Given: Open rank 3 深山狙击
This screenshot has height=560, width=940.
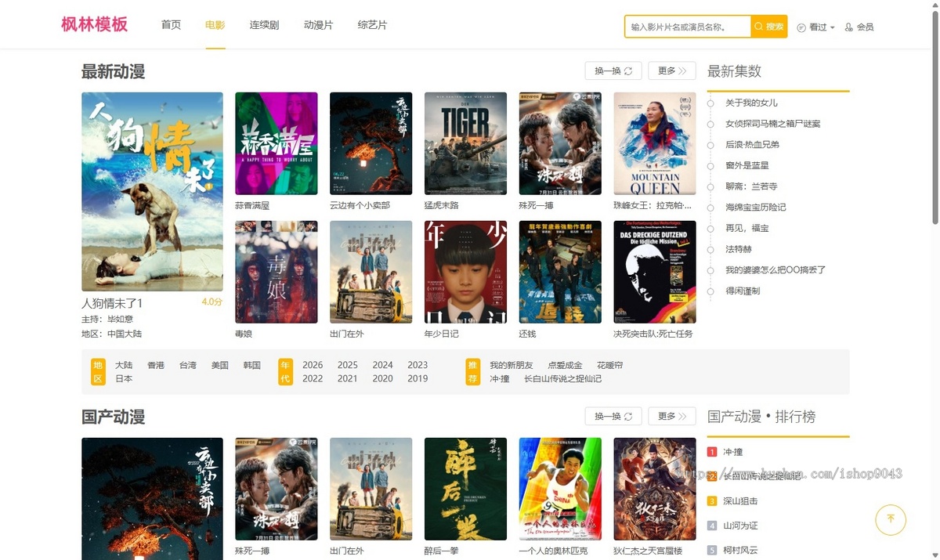Looking at the screenshot, I should point(740,501).
